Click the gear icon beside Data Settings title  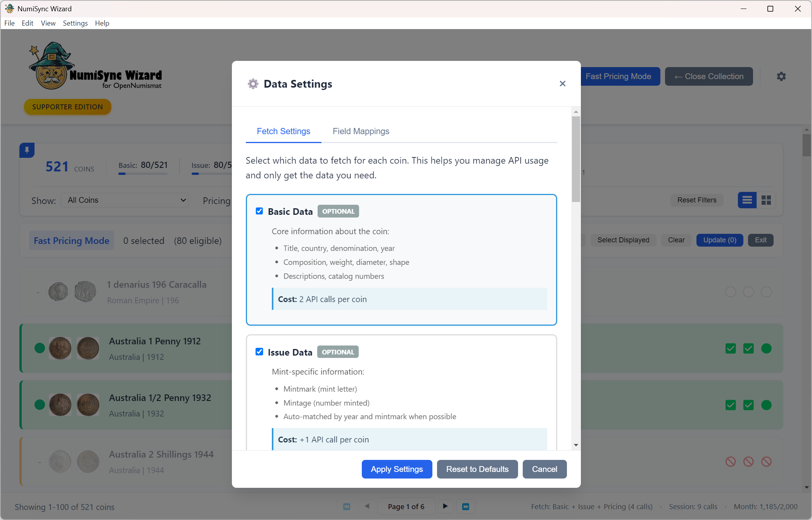click(x=253, y=83)
